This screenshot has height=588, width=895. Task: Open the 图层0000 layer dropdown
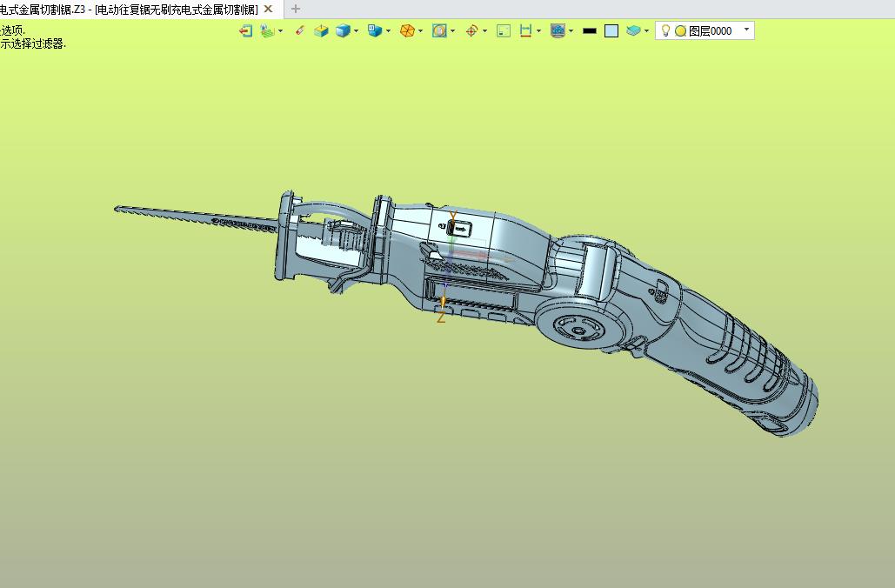[745, 30]
